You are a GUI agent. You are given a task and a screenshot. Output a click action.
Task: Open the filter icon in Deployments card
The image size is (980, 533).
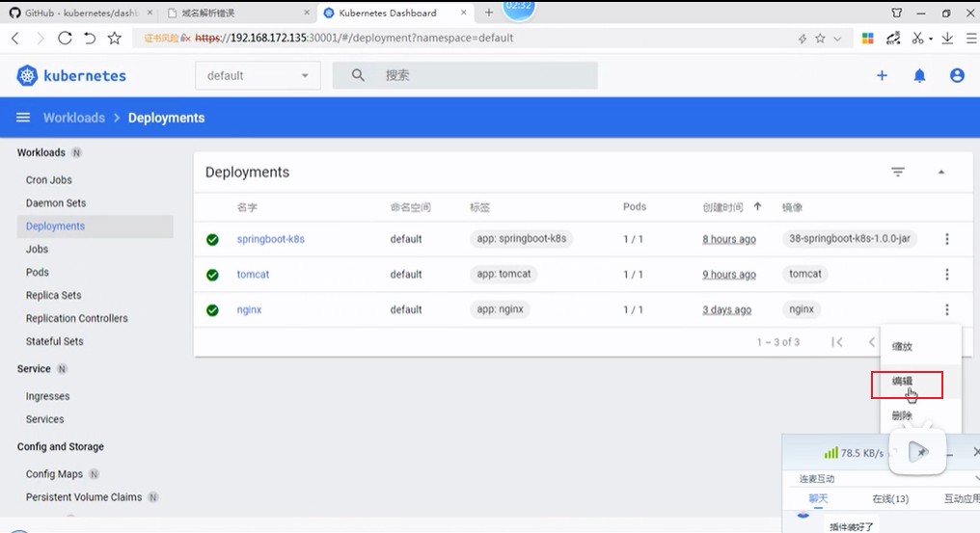click(x=897, y=172)
